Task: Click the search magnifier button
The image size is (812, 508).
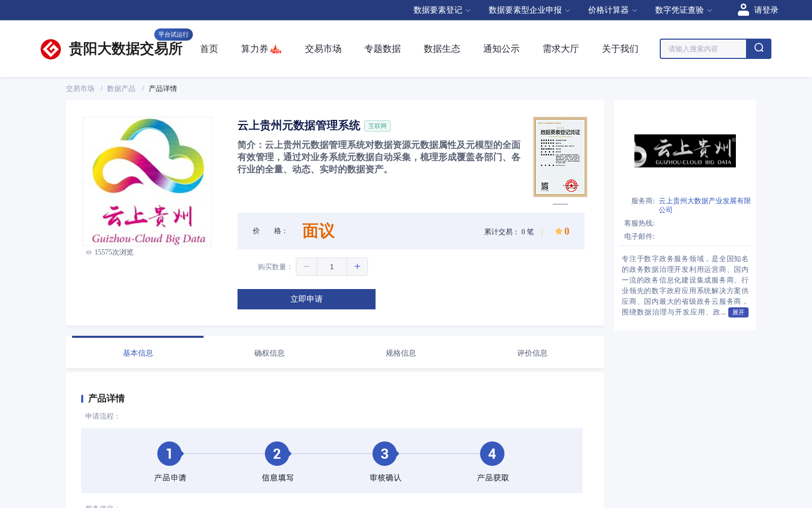Action: [x=759, y=49]
